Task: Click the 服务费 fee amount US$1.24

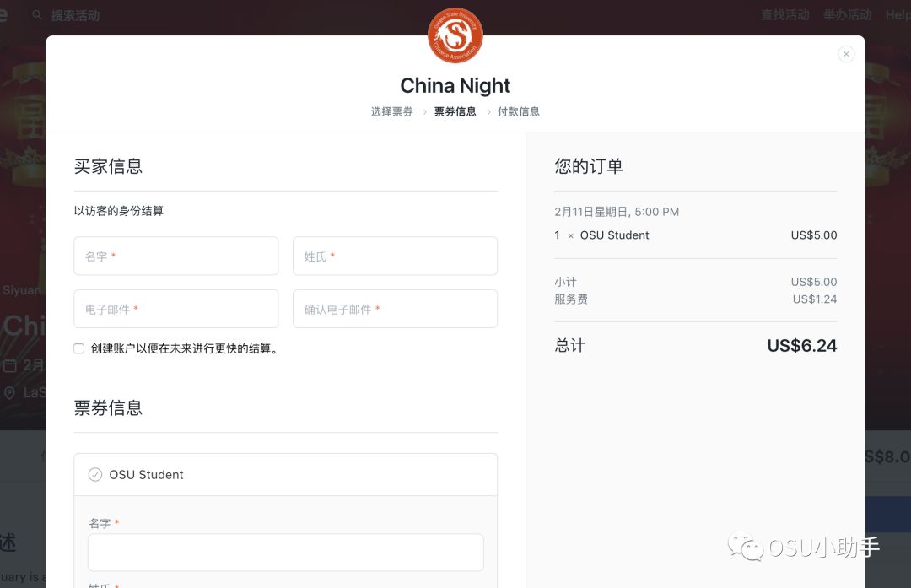Action: pyautogui.click(x=815, y=299)
